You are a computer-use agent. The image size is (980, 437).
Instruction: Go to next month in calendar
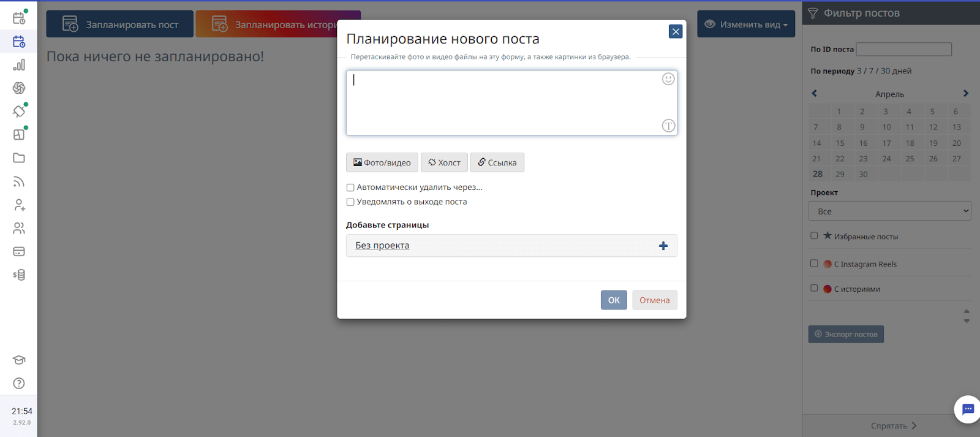click(x=966, y=94)
